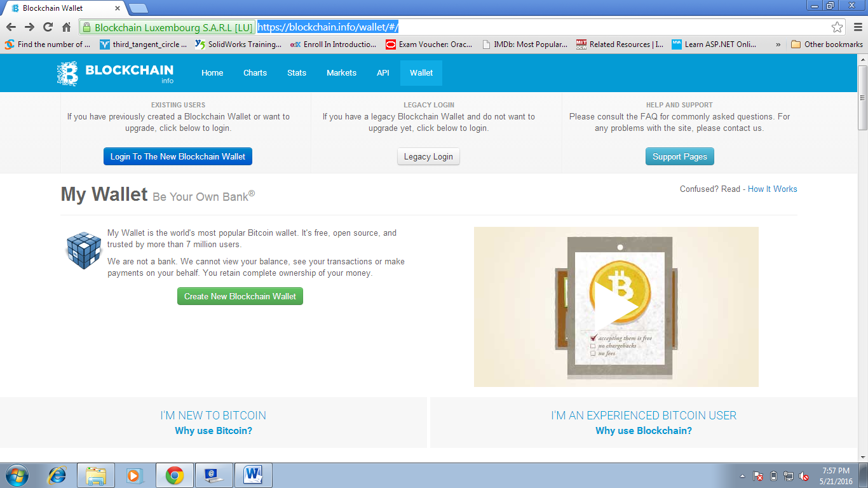The height and width of the screenshot is (488, 868).
Task: Open the How It Works link
Action: click(x=772, y=189)
